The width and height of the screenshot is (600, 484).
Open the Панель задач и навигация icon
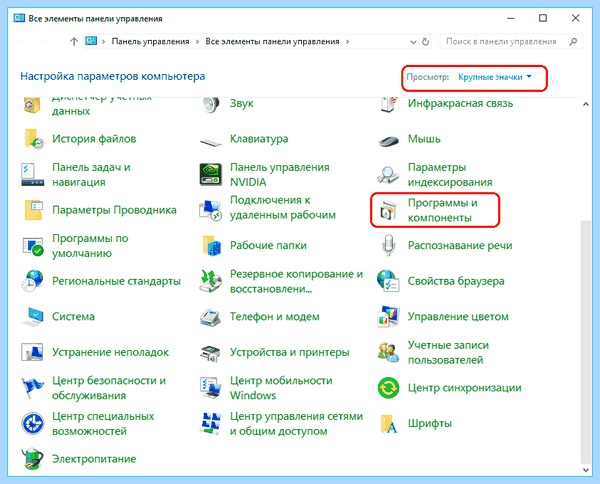click(x=33, y=175)
